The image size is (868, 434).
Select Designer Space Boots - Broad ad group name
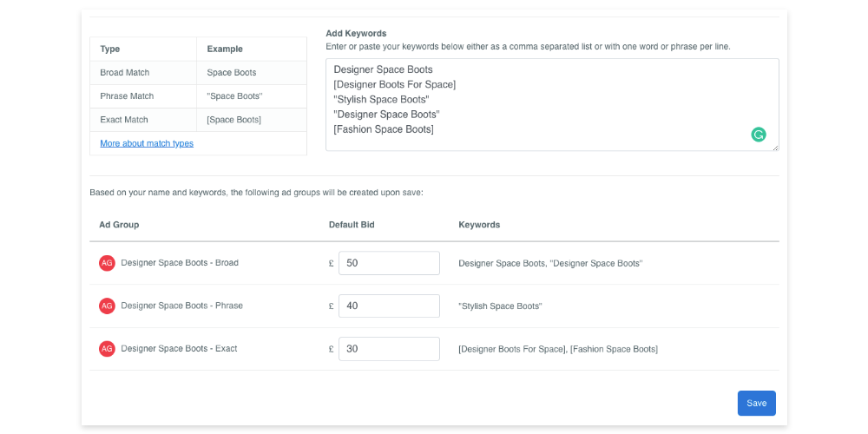(x=180, y=262)
